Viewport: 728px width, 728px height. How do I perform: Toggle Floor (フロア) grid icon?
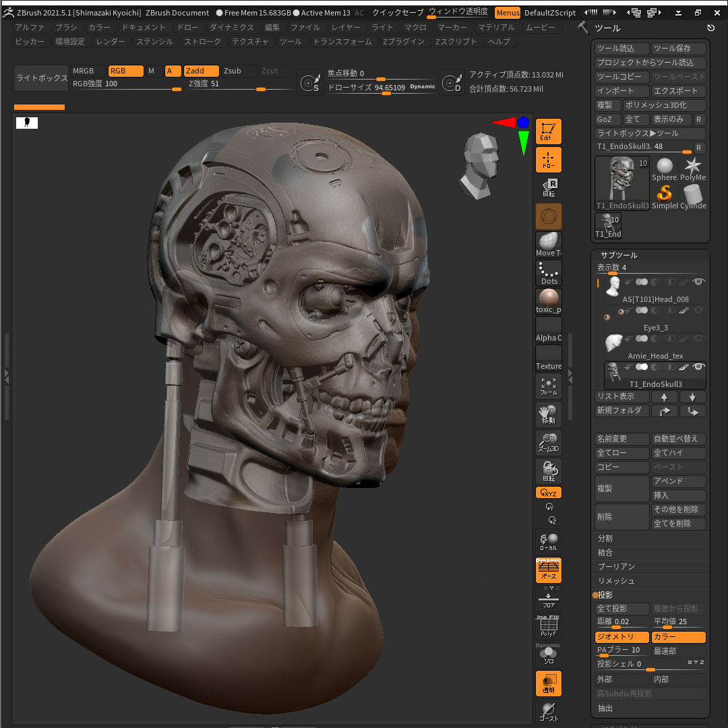548,599
